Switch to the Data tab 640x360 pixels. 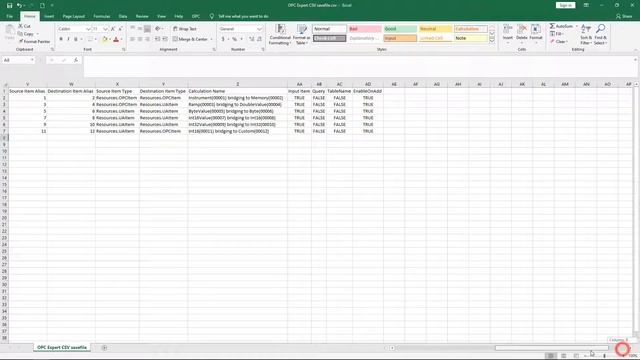click(123, 16)
